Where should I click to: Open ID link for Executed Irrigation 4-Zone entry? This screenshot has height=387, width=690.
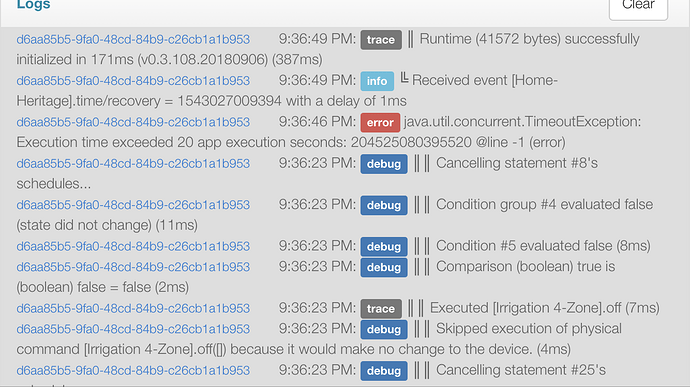click(x=133, y=309)
